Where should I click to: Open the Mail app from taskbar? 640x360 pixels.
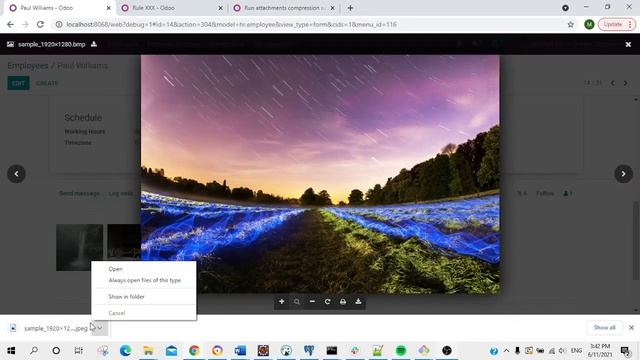click(x=171, y=350)
